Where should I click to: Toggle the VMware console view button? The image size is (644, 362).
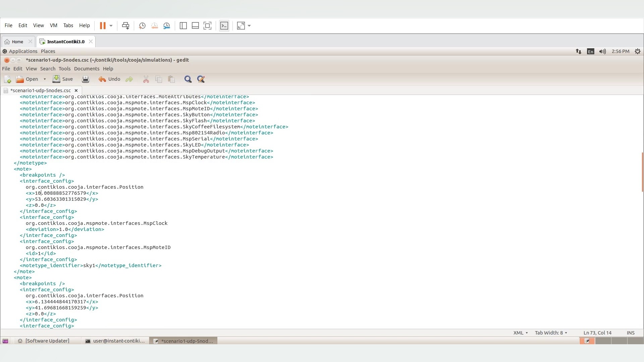[224, 26]
